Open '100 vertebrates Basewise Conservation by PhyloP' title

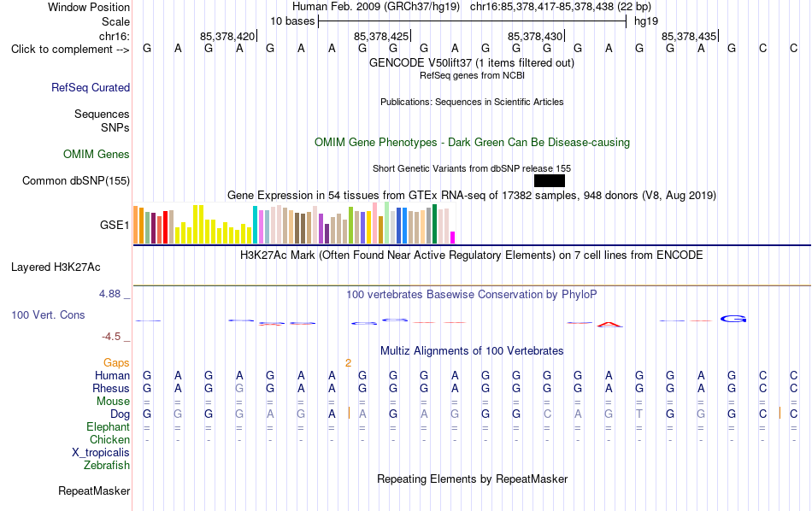pyautogui.click(x=472, y=295)
